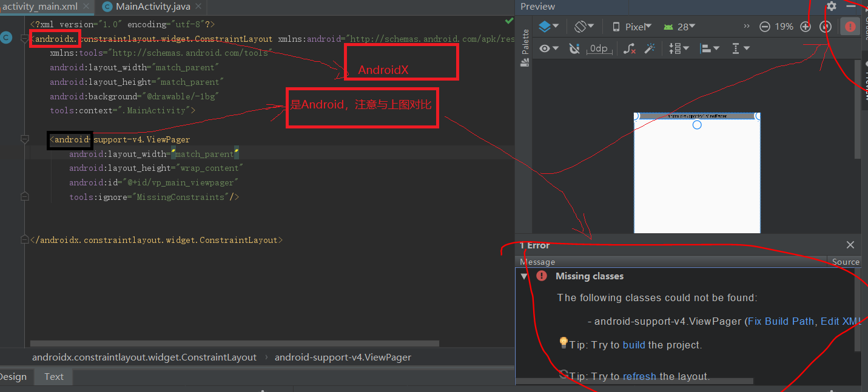Place cursor on tools:ignore MissingConstraints line

point(154,197)
